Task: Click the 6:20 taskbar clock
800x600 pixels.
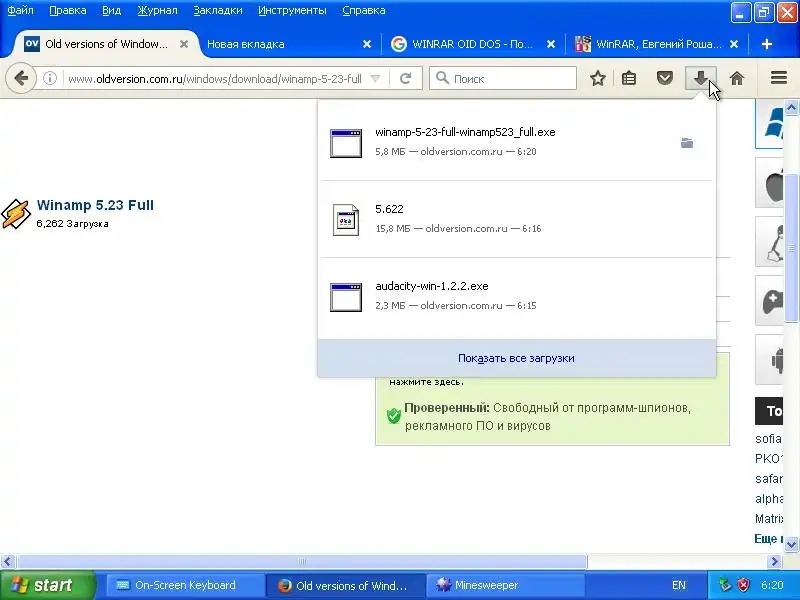Action: click(x=772, y=585)
